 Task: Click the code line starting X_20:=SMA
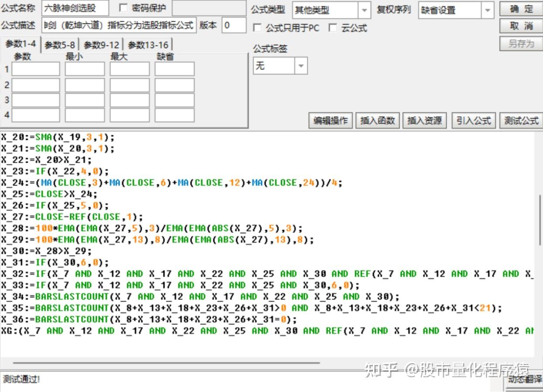coord(58,137)
